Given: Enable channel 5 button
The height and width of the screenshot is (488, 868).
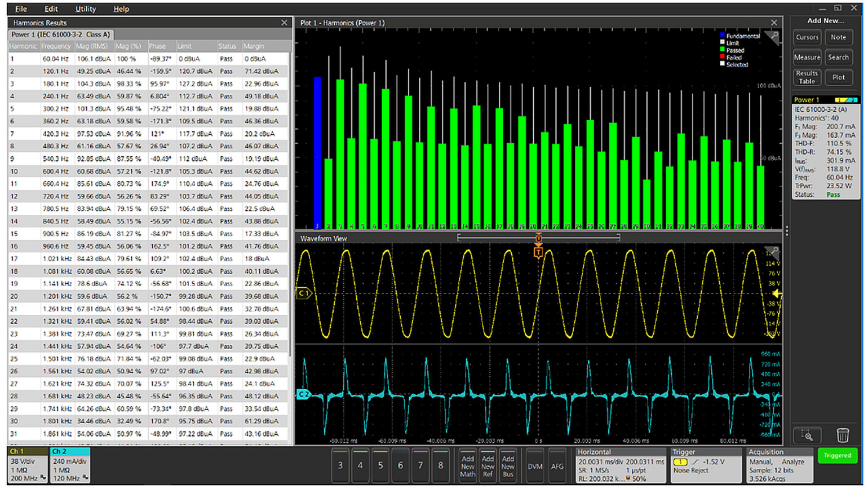Looking at the screenshot, I should [380, 465].
